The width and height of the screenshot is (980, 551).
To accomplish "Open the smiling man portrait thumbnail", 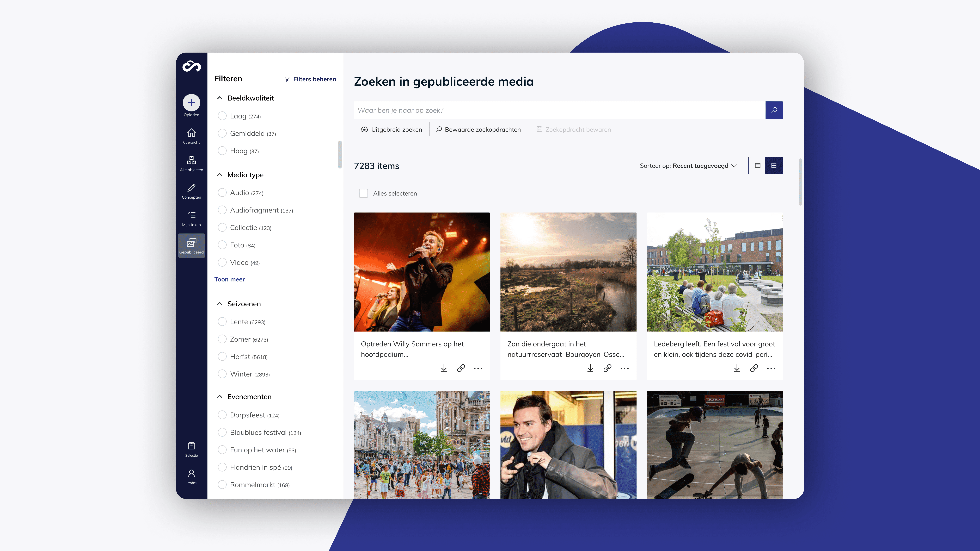I will (568, 445).
